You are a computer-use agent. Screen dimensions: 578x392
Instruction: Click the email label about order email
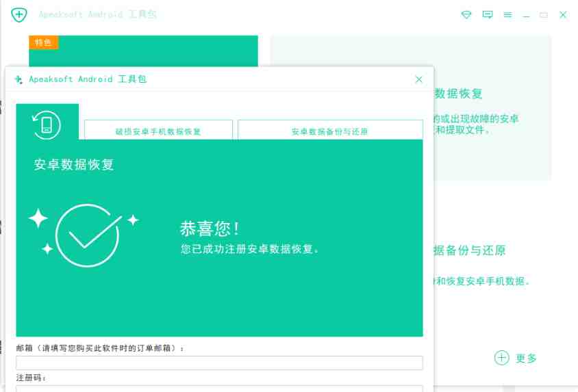[x=100, y=348]
